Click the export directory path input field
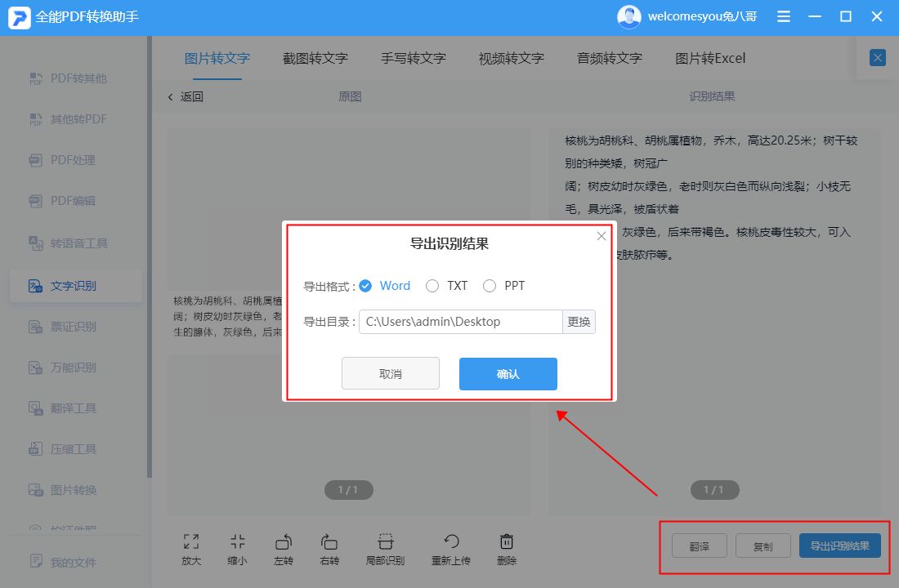The image size is (899, 588). point(458,322)
